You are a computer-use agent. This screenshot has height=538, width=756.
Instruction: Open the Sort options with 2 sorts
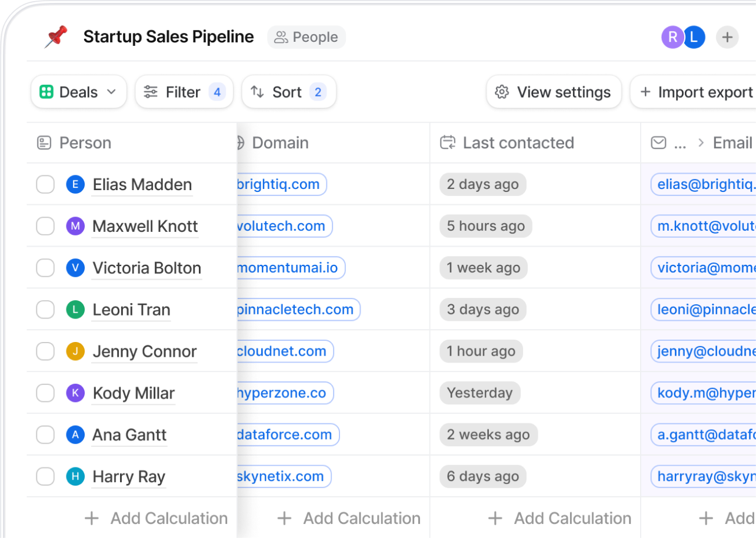tap(288, 92)
